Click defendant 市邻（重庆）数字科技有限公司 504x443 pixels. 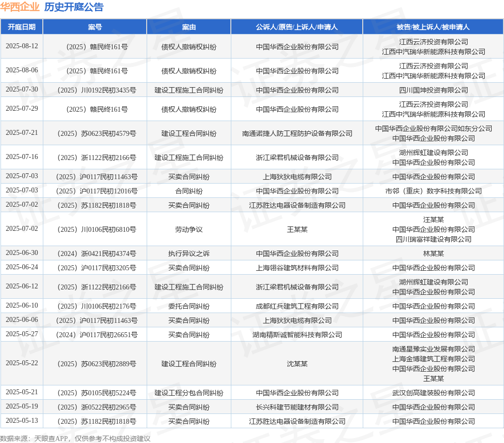point(433,191)
